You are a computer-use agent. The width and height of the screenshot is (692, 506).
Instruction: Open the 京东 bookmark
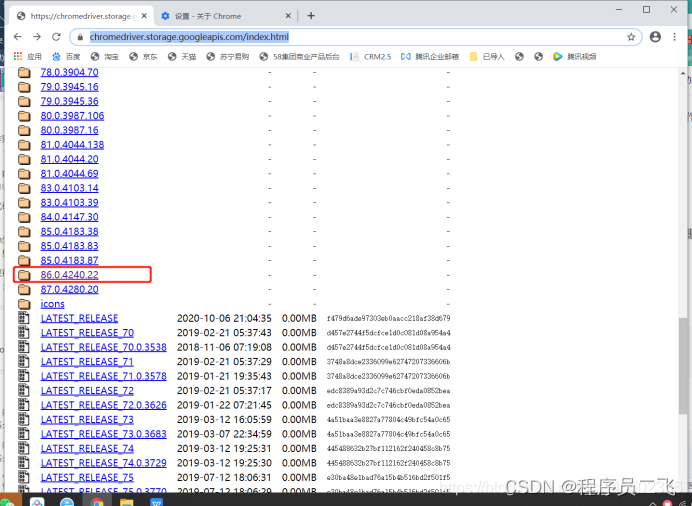pyautogui.click(x=143, y=56)
